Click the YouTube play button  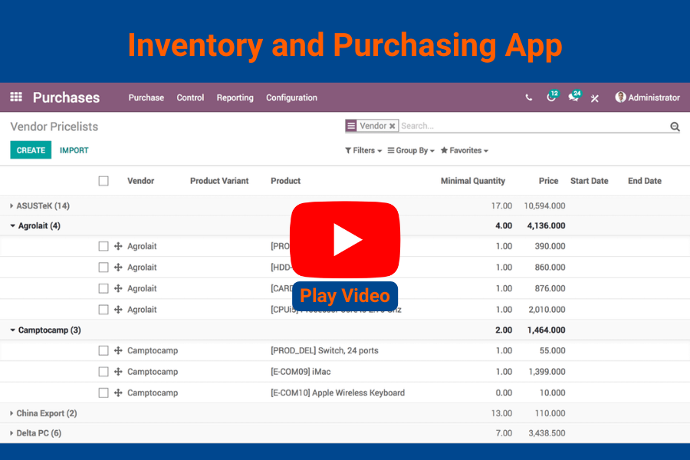(x=345, y=239)
